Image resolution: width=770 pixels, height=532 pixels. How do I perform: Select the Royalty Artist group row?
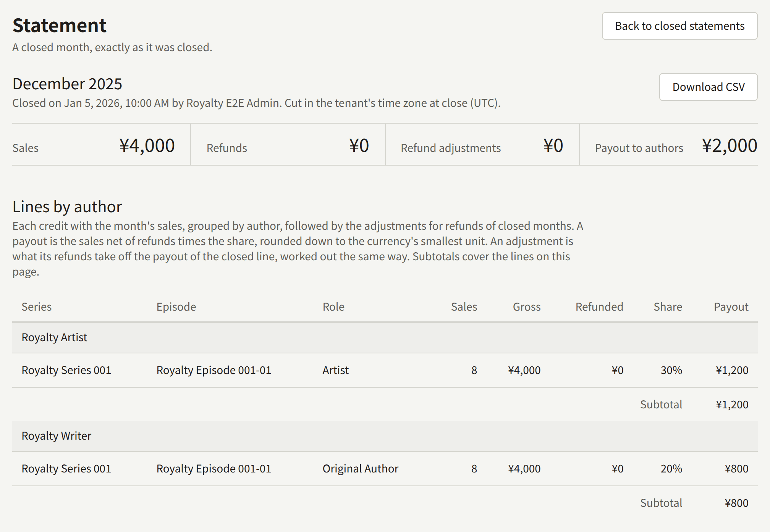[385, 338]
